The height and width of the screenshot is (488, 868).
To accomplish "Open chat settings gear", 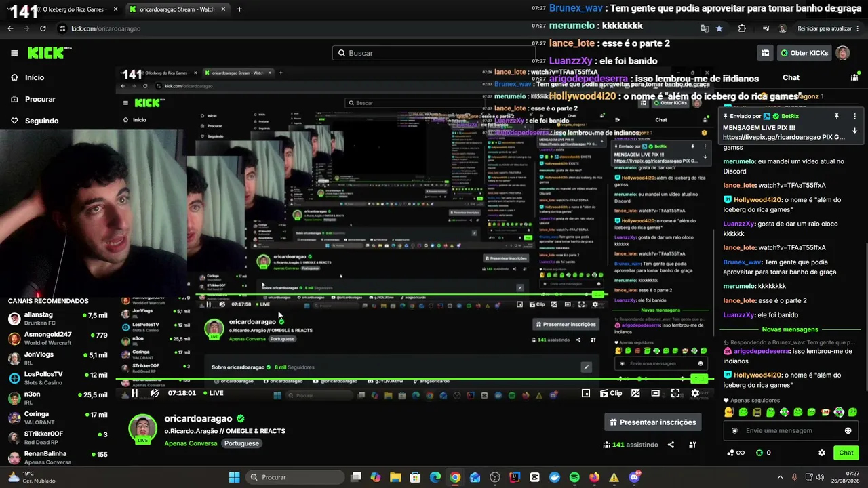I will coord(822,453).
